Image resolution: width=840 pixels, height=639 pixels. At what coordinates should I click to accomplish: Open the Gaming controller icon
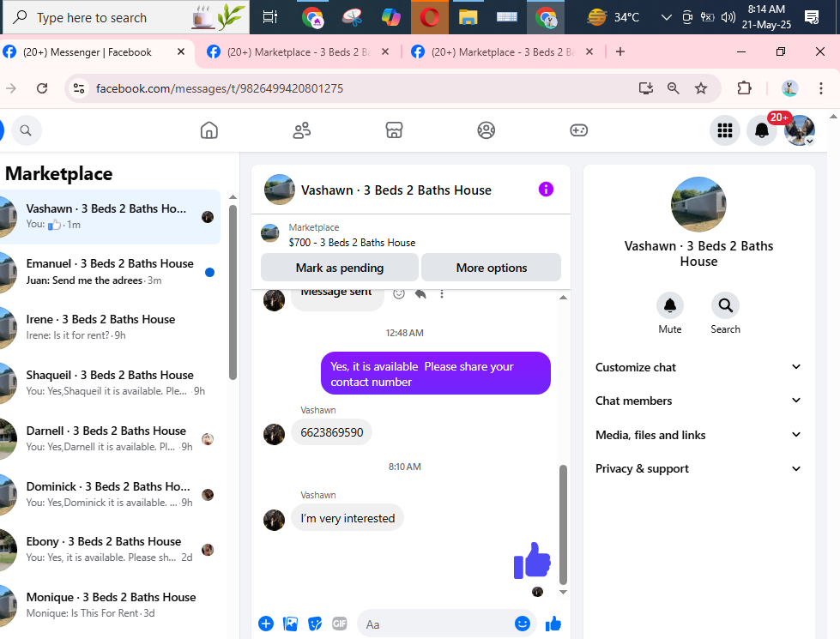pyautogui.click(x=578, y=130)
